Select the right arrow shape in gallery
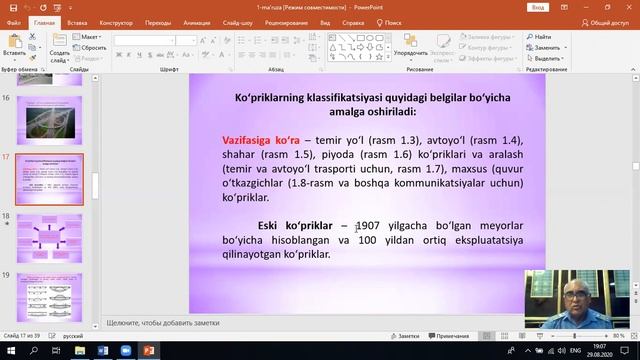Viewport: 640px width, 360px height. [360, 48]
